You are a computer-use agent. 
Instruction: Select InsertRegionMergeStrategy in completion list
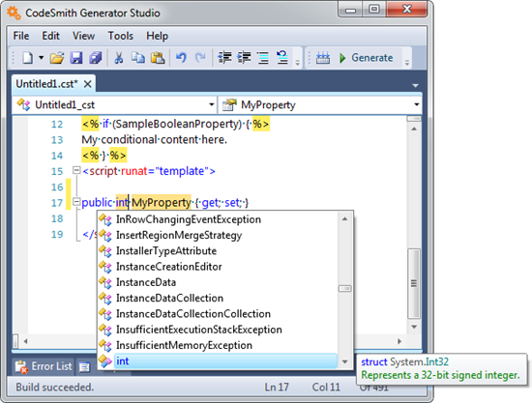(217, 235)
